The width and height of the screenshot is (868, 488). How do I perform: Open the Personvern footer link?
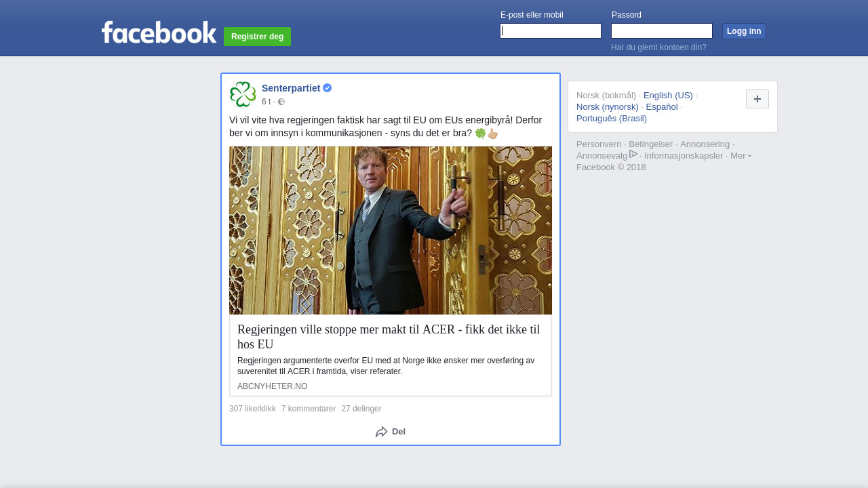[x=599, y=144]
